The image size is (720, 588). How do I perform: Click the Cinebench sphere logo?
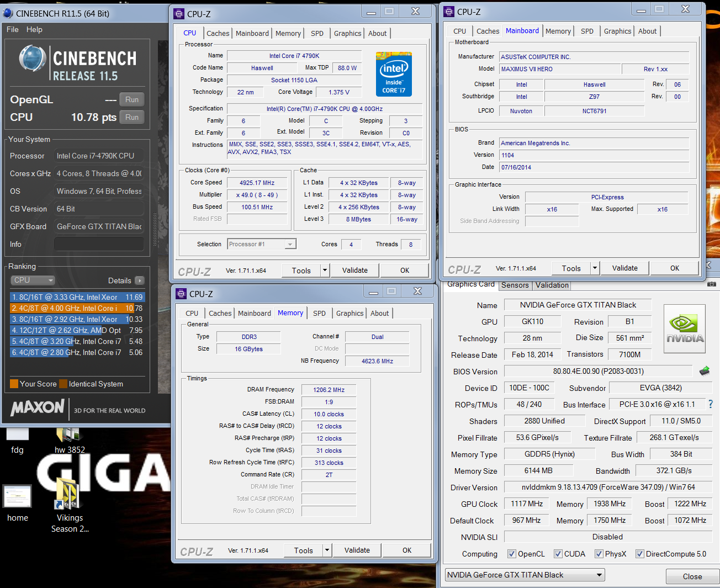33,59
